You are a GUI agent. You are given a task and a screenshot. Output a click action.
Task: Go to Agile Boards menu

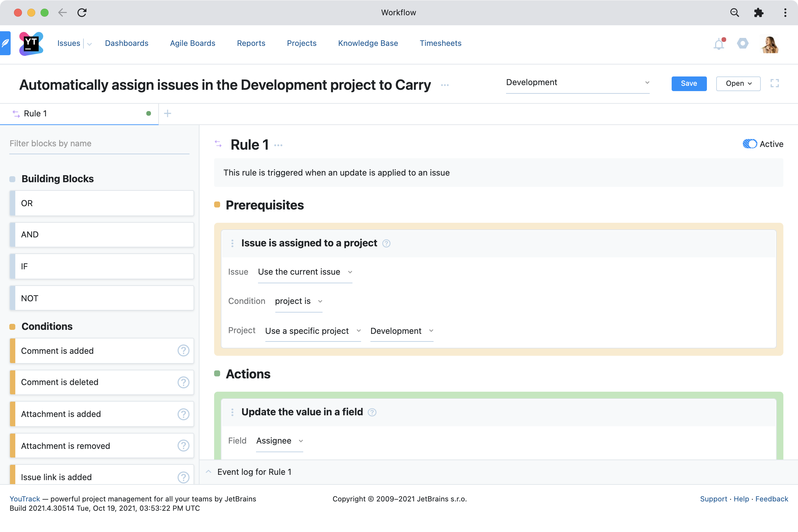pos(193,44)
